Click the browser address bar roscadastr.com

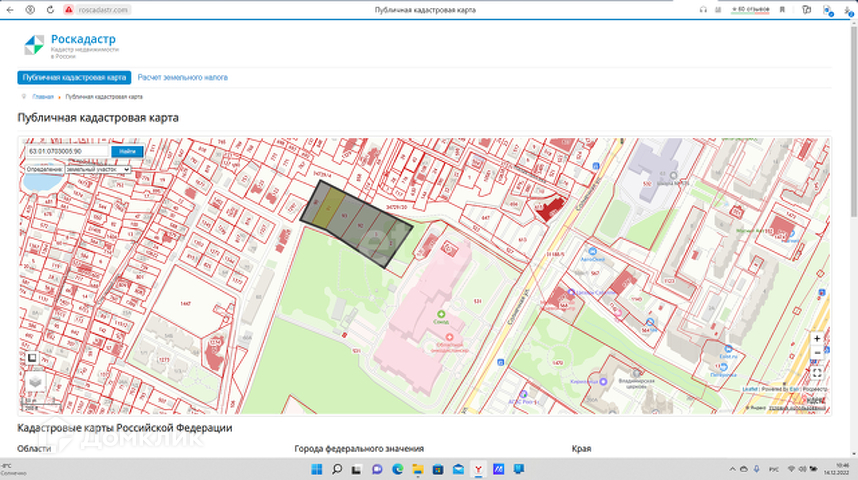point(104,9)
